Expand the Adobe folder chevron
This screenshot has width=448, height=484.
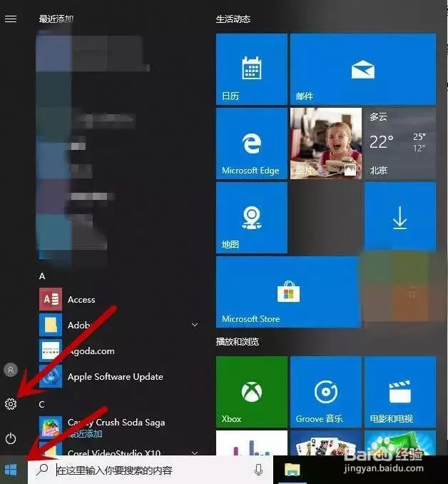point(195,325)
